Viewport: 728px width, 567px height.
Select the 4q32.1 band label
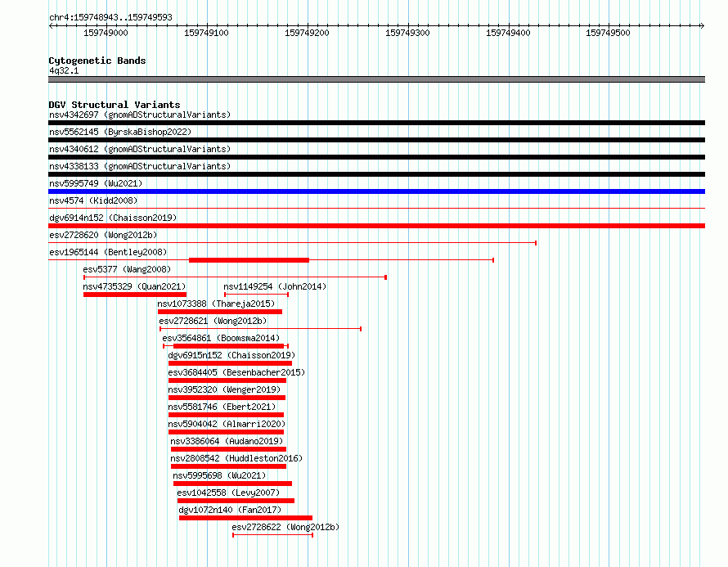64,70
